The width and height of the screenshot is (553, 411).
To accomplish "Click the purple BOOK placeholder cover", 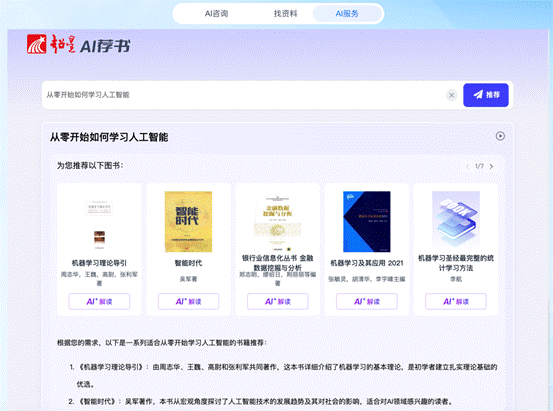I will point(456,219).
